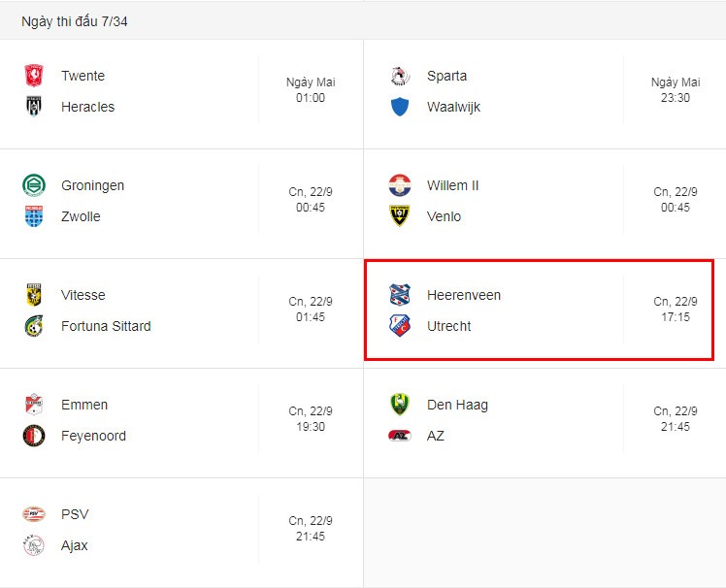This screenshot has height=588, width=726.
Task: Click the Waalwijk blue shield icon
Action: point(400,107)
